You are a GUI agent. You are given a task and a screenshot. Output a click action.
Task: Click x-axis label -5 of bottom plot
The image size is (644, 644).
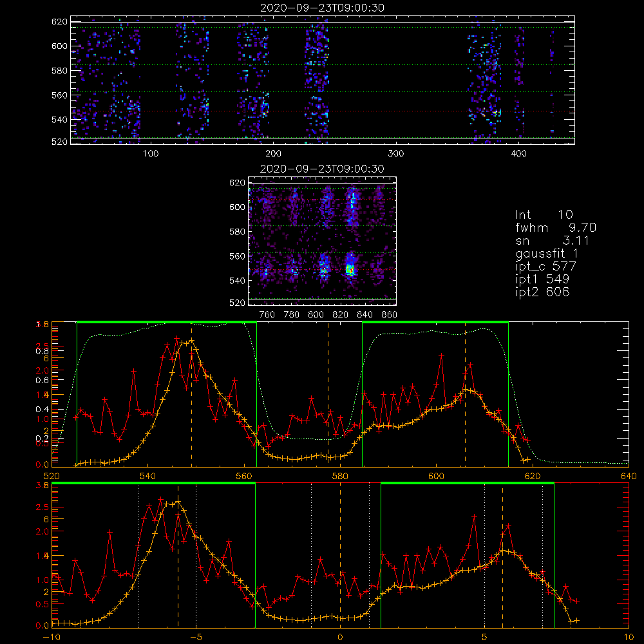click(x=196, y=638)
